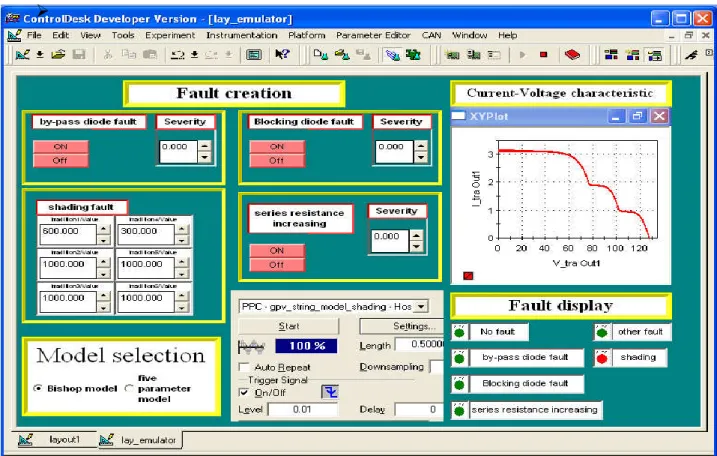Increase series resistance Severity with up arrow
Image resolution: width=717 pixels, height=456 pixels.
416,236
